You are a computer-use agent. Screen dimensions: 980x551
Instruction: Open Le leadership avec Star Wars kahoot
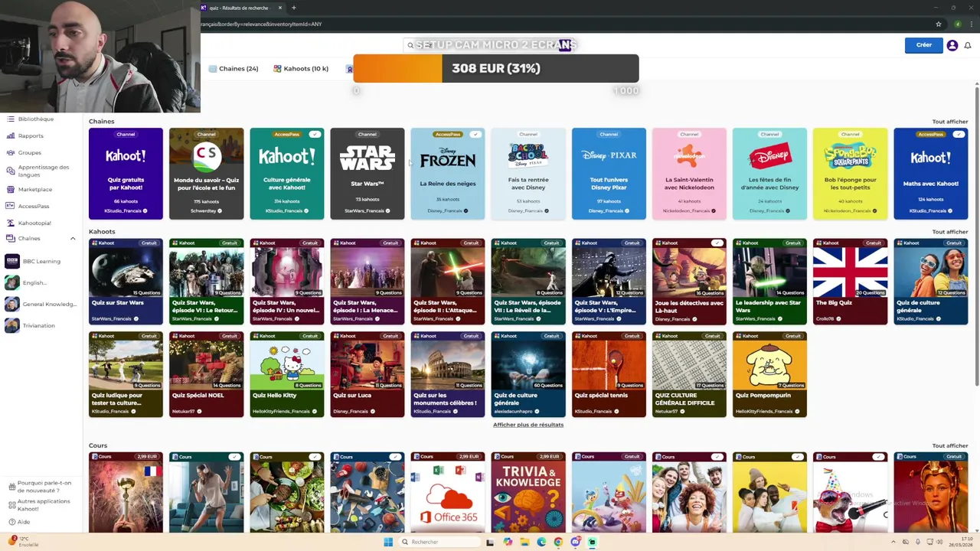pos(769,282)
